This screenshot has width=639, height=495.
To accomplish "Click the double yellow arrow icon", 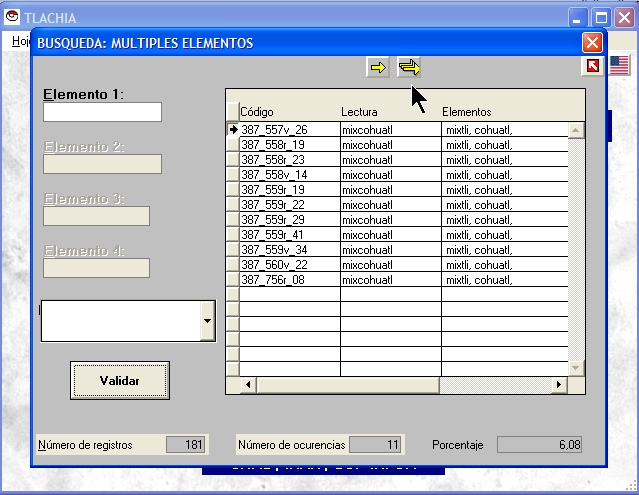I will point(409,67).
